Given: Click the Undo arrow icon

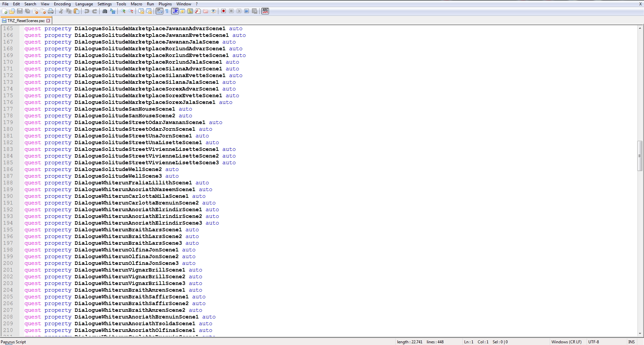Looking at the screenshot, I should 87,11.
